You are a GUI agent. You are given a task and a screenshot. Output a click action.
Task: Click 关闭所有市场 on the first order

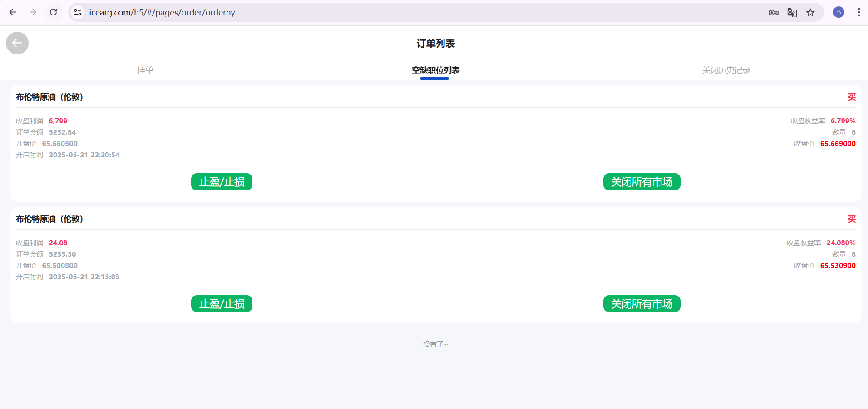[641, 182]
